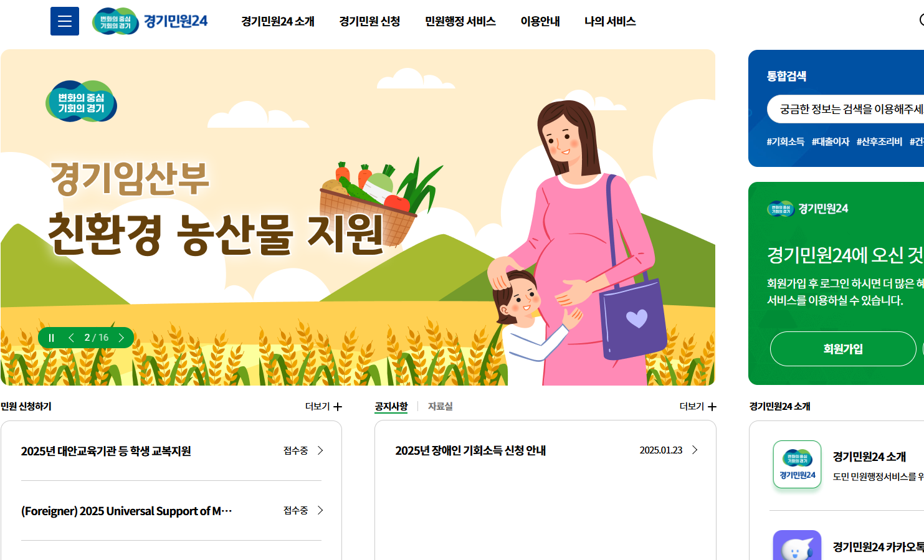Open the 민원행정 서비스 menu
924x560 pixels.
click(x=460, y=21)
